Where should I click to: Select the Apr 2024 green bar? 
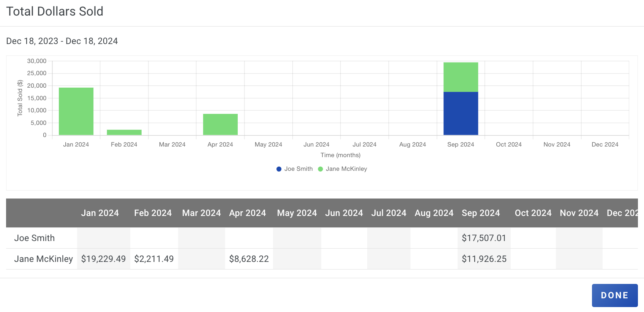coord(220,124)
